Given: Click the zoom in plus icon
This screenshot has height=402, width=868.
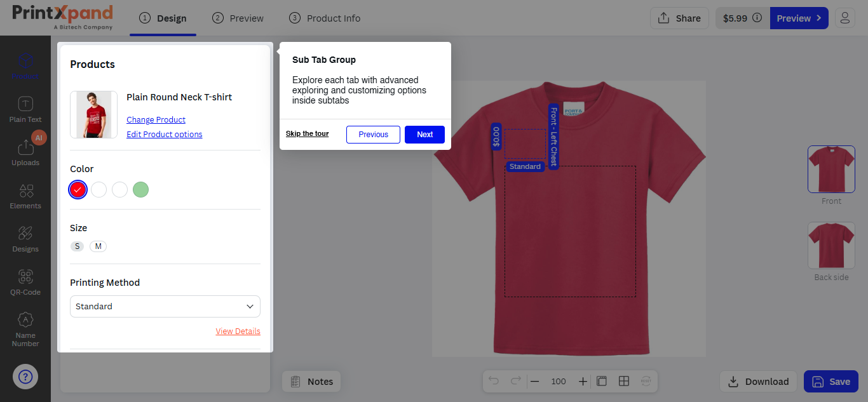Looking at the screenshot, I should click(x=583, y=381).
